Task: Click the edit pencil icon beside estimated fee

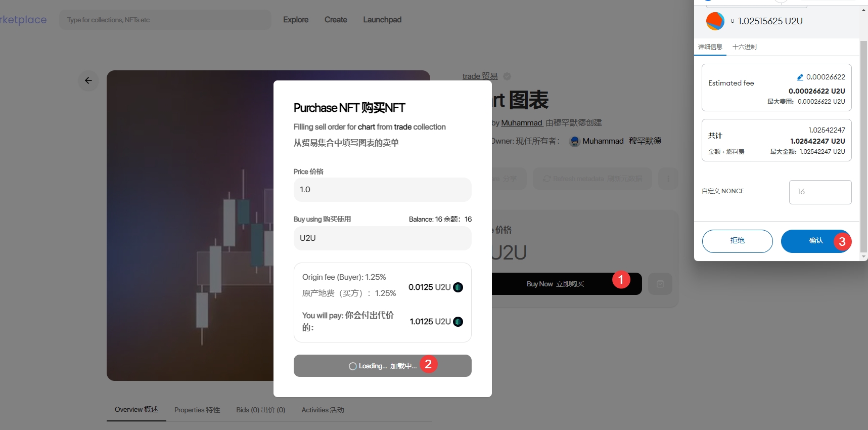Action: click(800, 77)
